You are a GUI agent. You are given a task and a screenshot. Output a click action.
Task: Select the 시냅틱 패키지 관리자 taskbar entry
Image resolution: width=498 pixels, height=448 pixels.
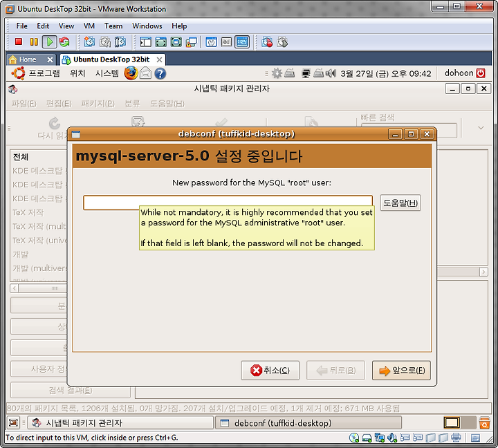tap(120, 423)
